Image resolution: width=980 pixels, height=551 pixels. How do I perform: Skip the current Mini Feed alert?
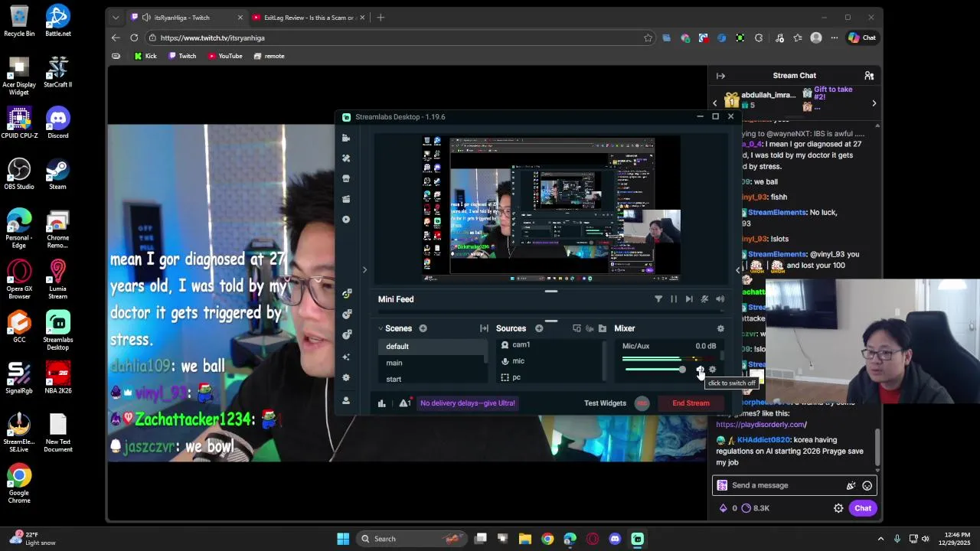pyautogui.click(x=689, y=299)
